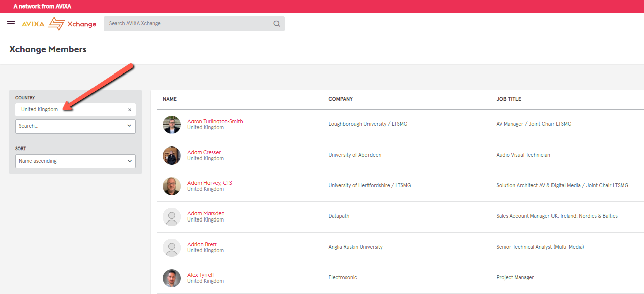Screen dimensions: 644x294
Task: Click Adrian Brett's default avatar icon
Action: (x=172, y=248)
